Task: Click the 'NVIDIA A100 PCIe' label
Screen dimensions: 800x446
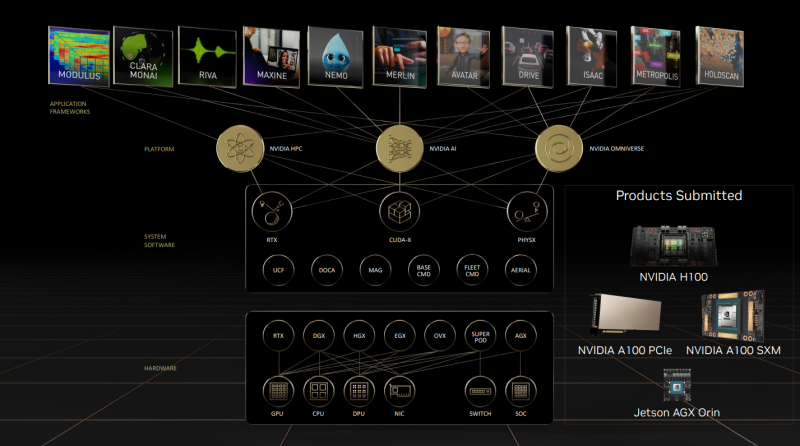Action: (x=625, y=351)
